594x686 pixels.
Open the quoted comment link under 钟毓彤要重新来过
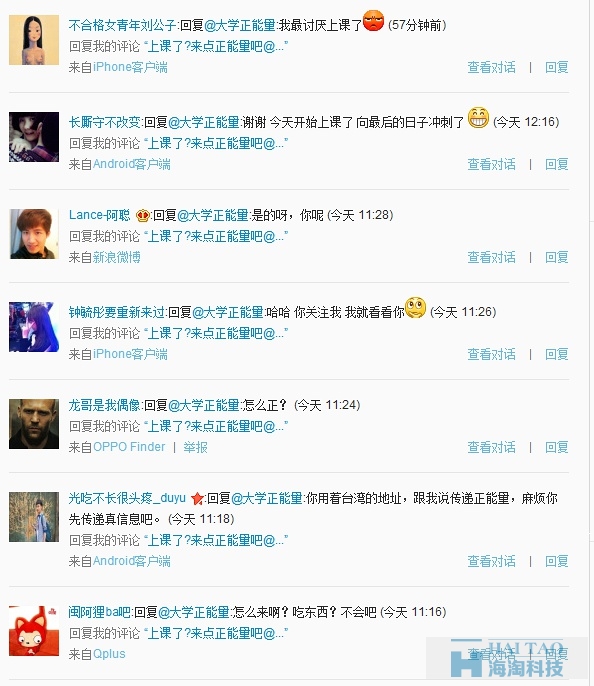point(216,333)
